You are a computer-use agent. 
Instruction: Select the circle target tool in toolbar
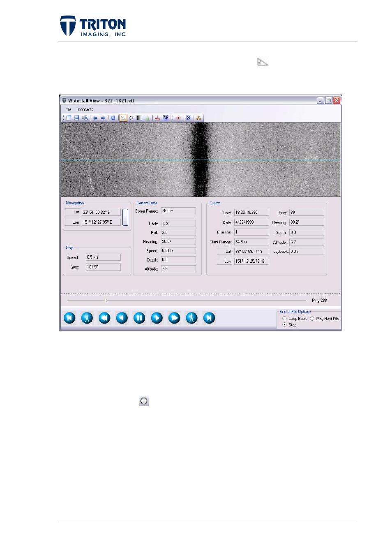pyautogui.click(x=131, y=118)
